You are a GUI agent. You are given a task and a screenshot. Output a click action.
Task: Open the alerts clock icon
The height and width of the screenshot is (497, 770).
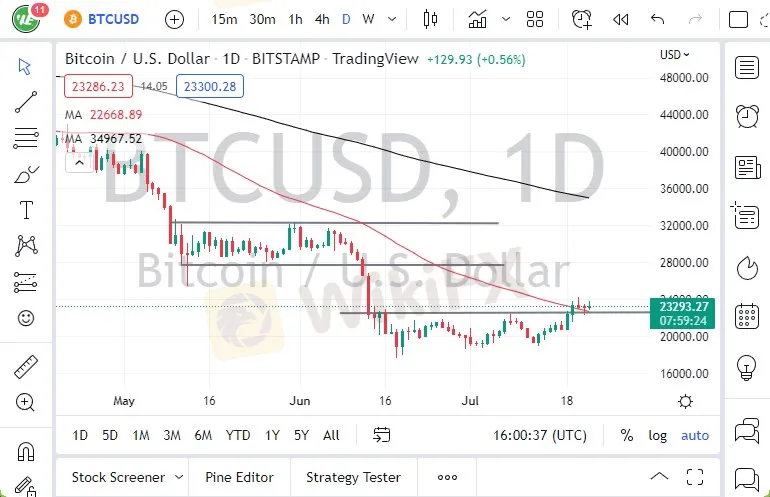[581, 19]
